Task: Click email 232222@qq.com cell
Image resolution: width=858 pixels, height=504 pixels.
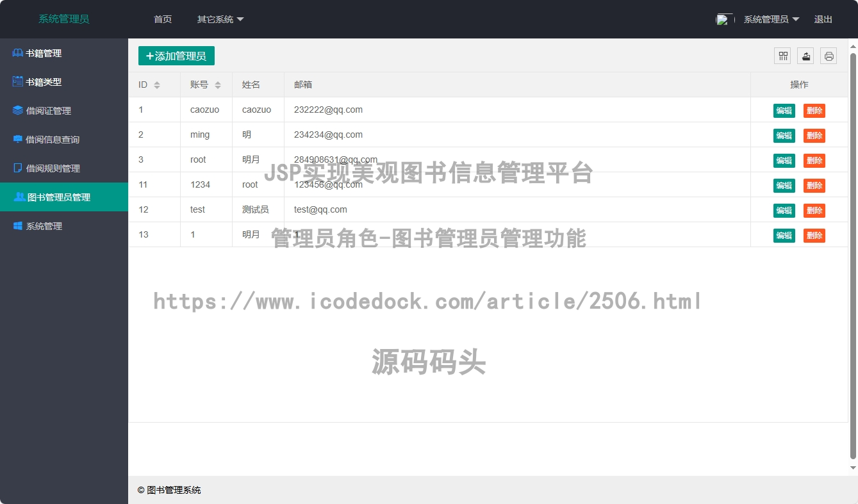Action: click(x=517, y=110)
